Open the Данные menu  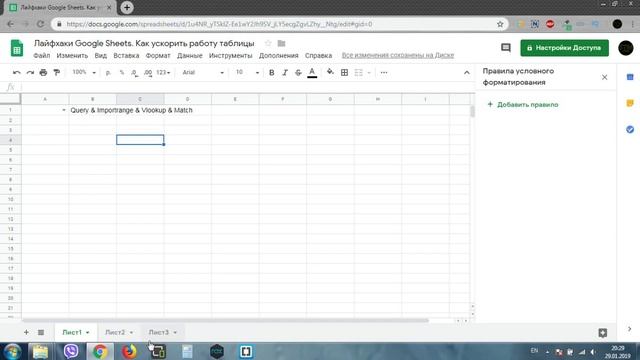tap(189, 56)
